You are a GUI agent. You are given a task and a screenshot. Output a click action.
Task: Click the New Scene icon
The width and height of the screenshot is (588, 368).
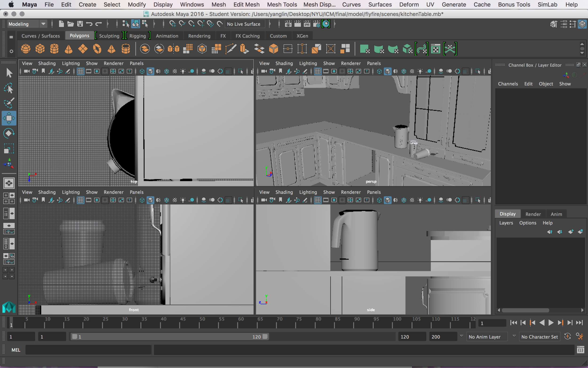[x=61, y=24]
